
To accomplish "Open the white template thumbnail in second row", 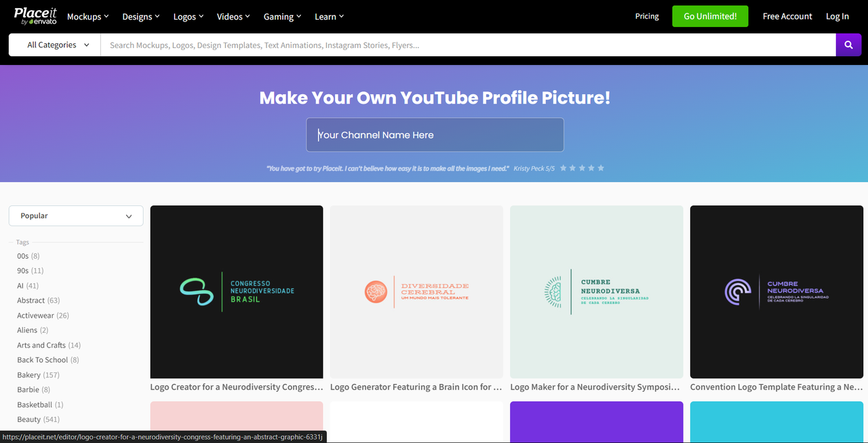I will (416, 422).
